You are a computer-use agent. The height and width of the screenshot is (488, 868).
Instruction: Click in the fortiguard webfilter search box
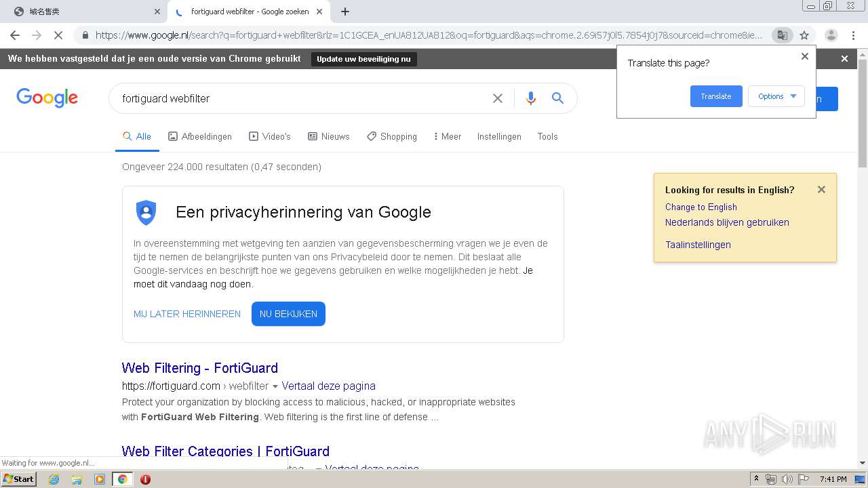pos(302,98)
